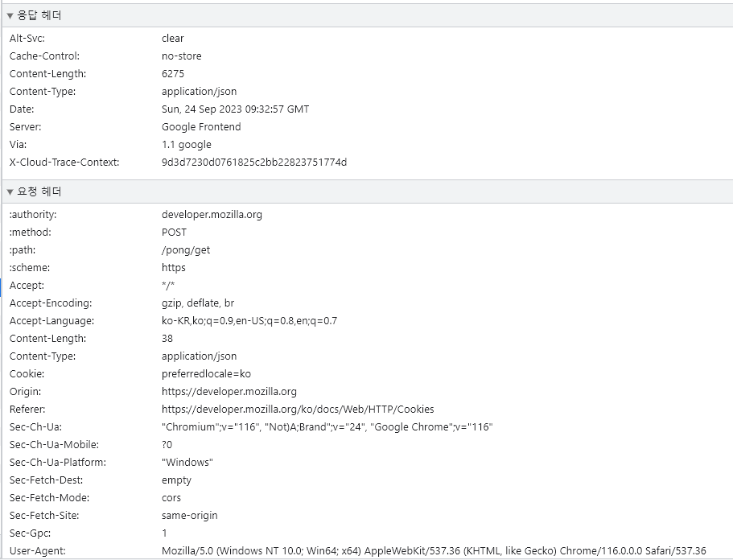Viewport: 733px width, 560px height.
Task: Select the /pong/get path value
Action: 186,250
